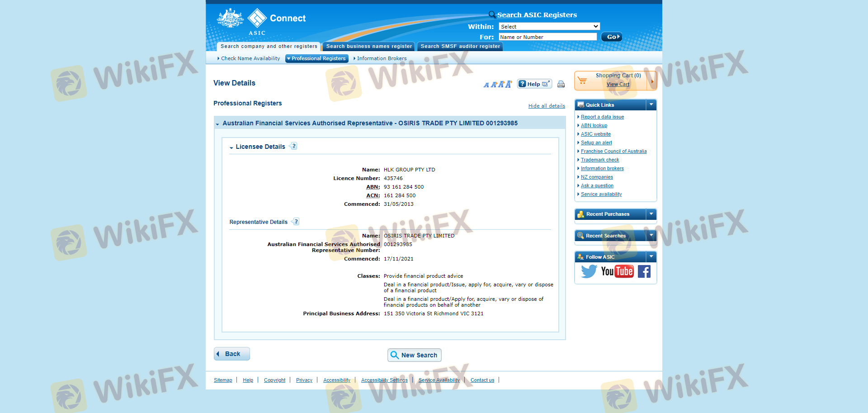Click licence number 435746

393,178
